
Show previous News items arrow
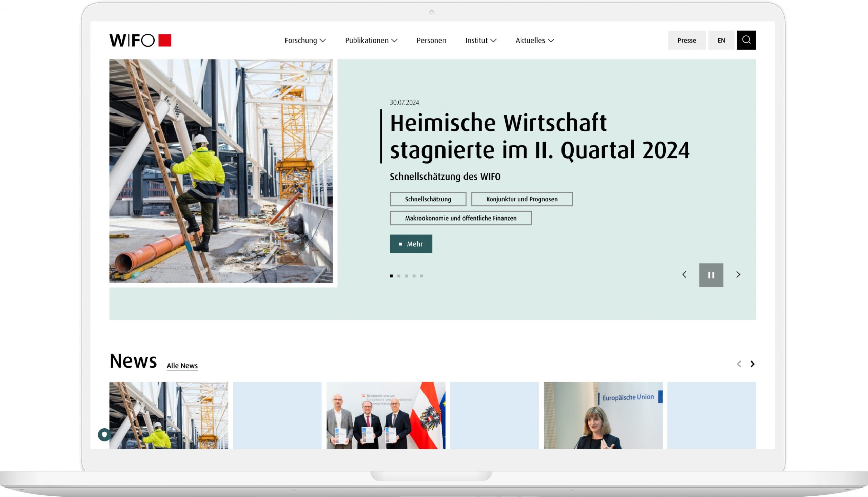coord(739,364)
